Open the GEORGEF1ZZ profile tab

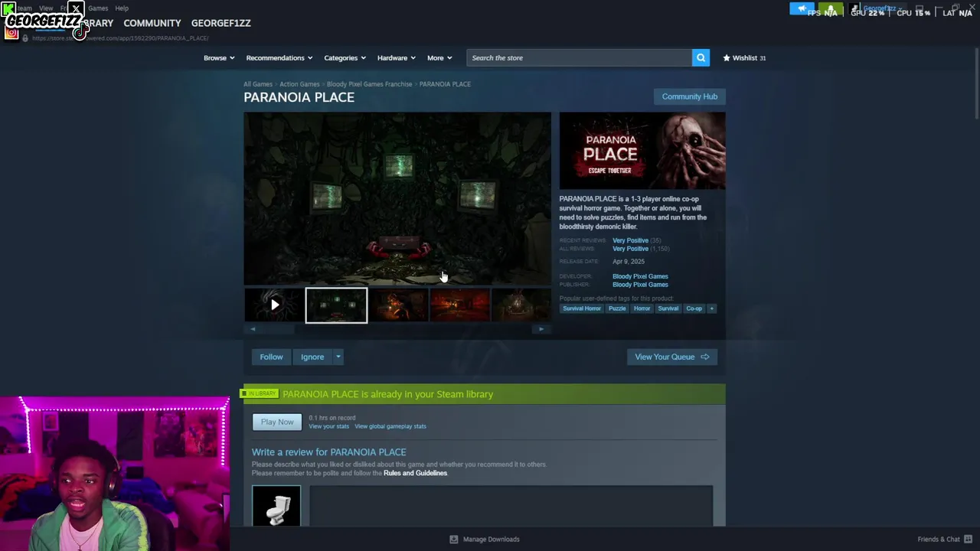tap(220, 23)
